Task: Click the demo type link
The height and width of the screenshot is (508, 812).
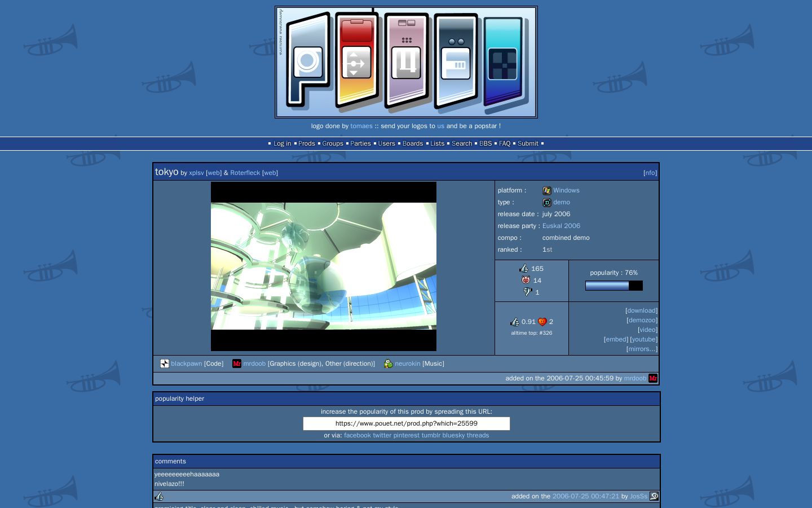Action: click(x=562, y=203)
